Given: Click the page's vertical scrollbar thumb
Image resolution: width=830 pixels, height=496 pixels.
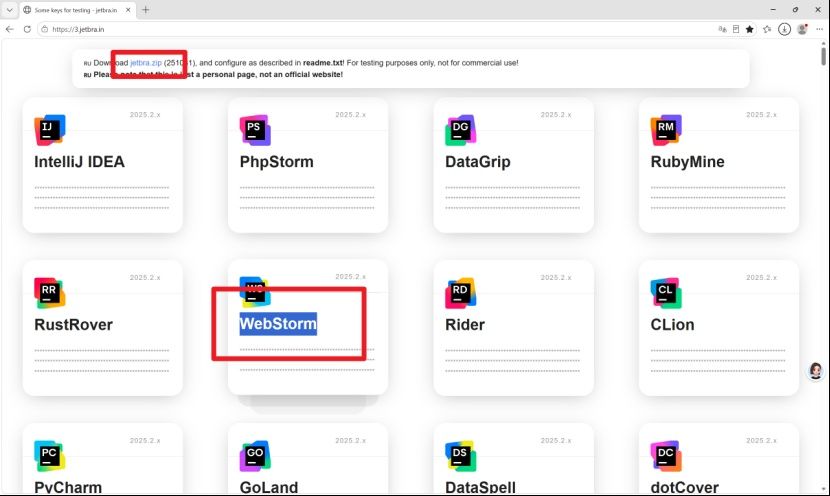Looking at the screenshot, I should tap(824, 56).
